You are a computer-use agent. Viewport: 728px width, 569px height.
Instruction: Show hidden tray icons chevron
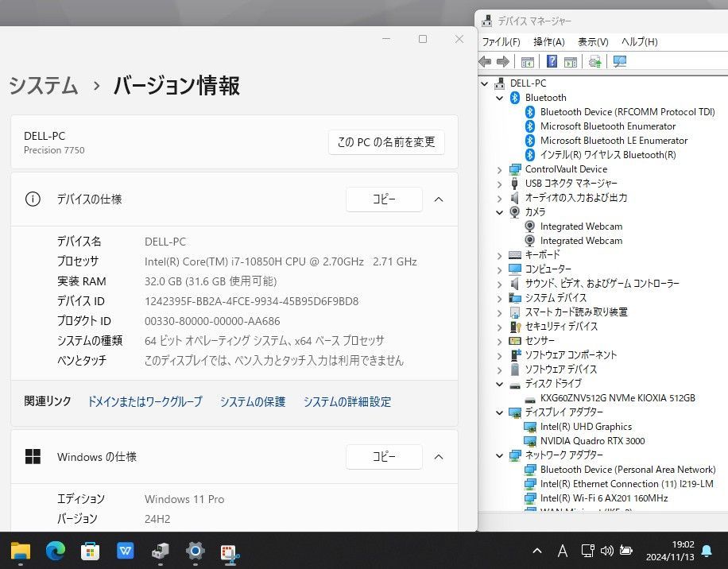[537, 551]
